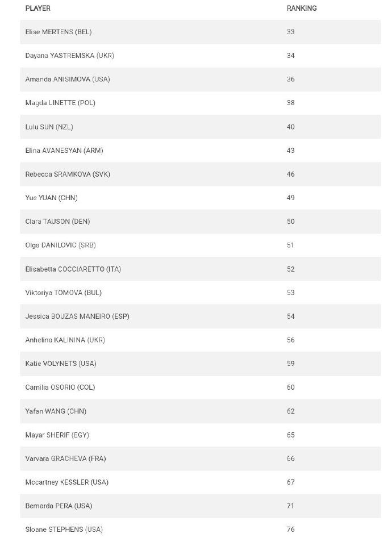Select Magda LINETTE (POL) name

(x=60, y=103)
